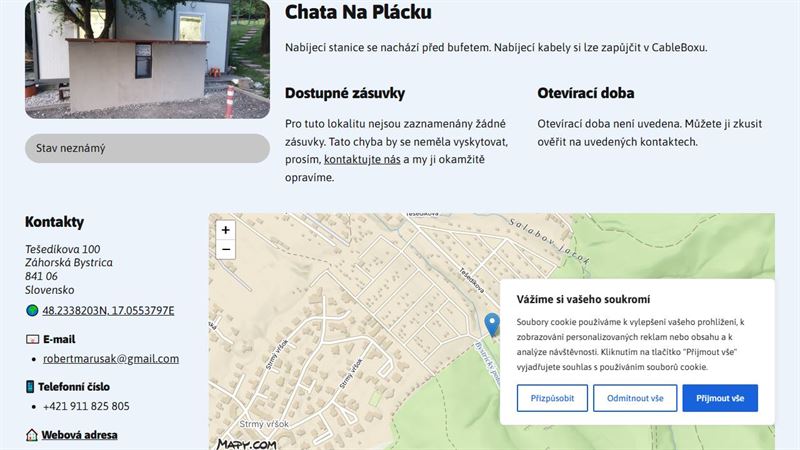
Task: Click the E-mail envelope icon
Action: click(x=32, y=339)
